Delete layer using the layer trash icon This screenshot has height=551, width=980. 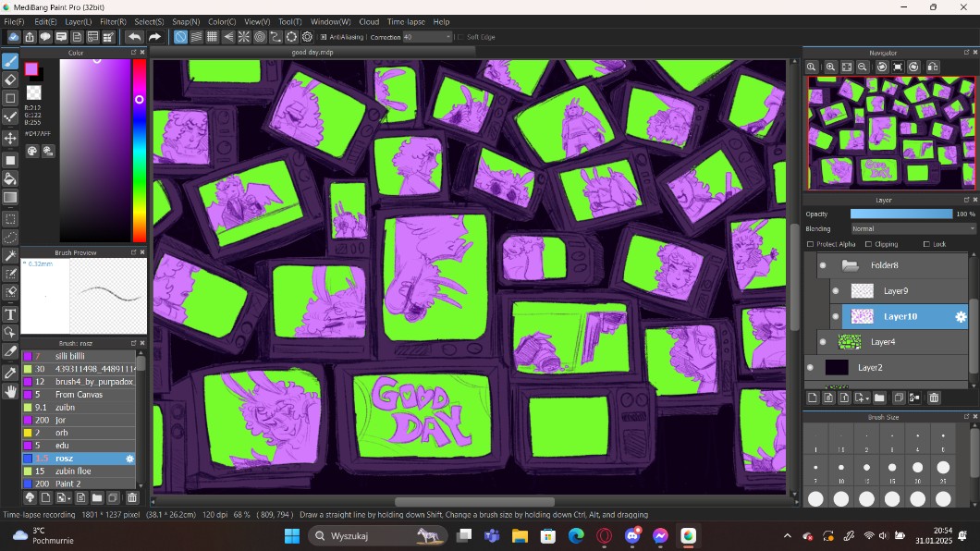coord(934,398)
